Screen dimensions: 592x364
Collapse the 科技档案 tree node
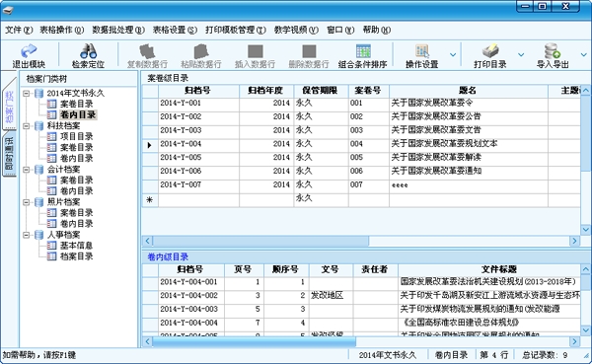pos(26,126)
